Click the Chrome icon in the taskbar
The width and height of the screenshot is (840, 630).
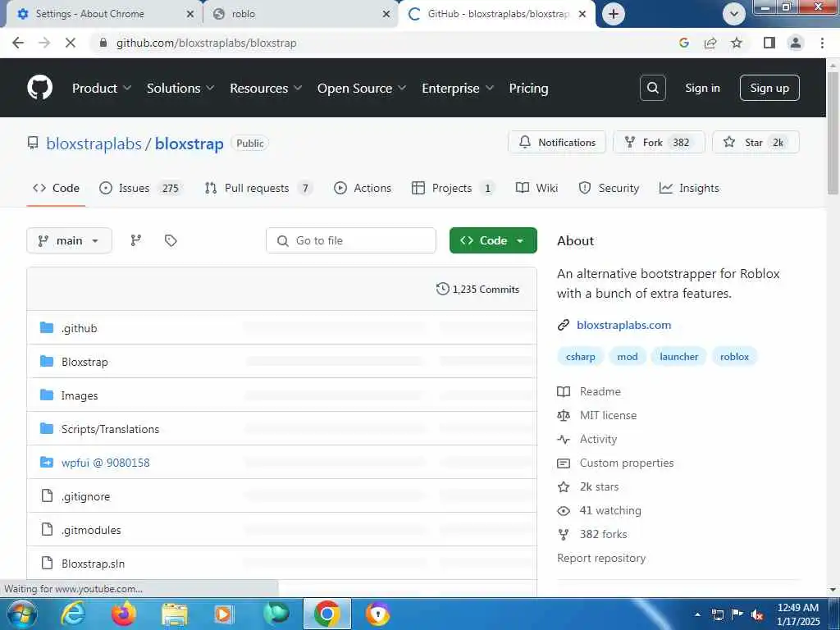[326, 614]
